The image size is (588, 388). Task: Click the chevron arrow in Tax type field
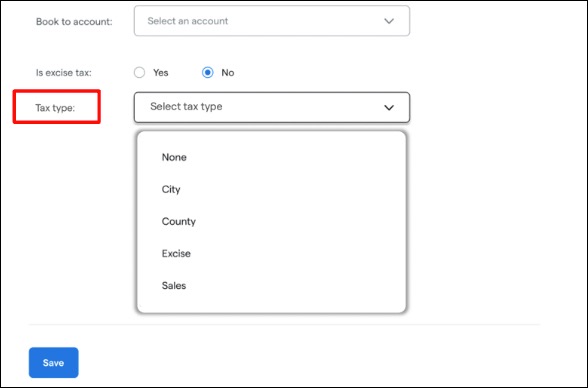(389, 108)
